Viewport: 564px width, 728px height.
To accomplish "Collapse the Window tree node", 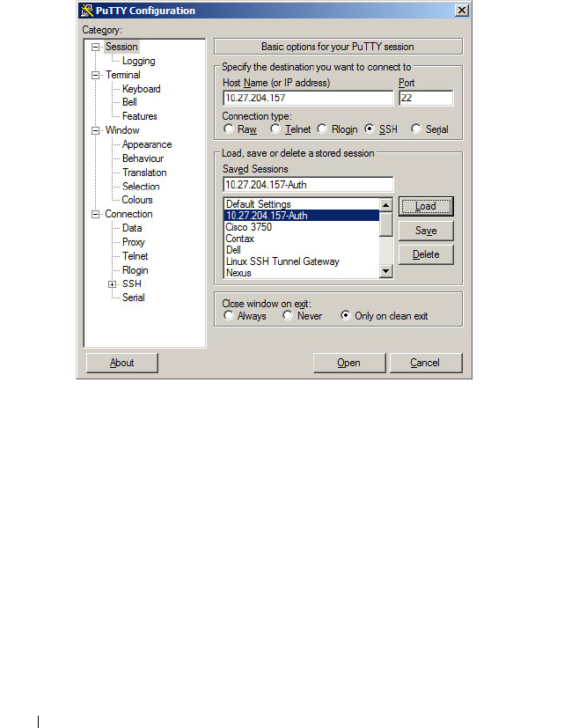I will (96, 130).
